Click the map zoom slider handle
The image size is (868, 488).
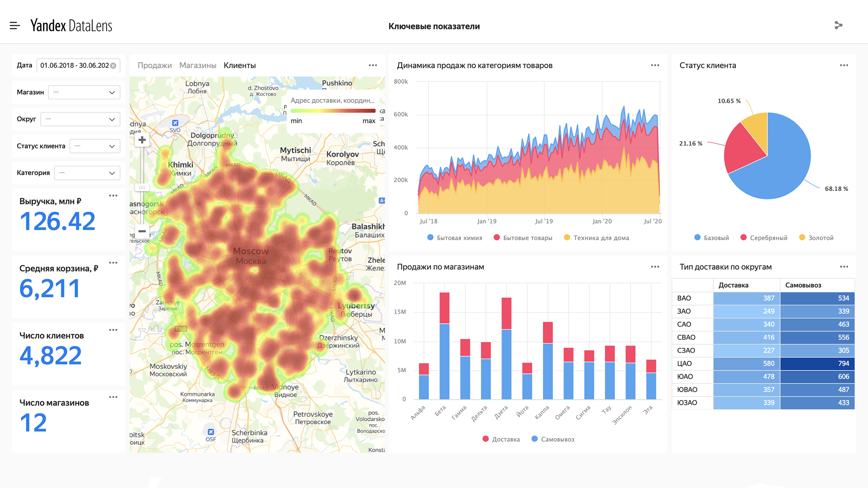click(x=142, y=187)
